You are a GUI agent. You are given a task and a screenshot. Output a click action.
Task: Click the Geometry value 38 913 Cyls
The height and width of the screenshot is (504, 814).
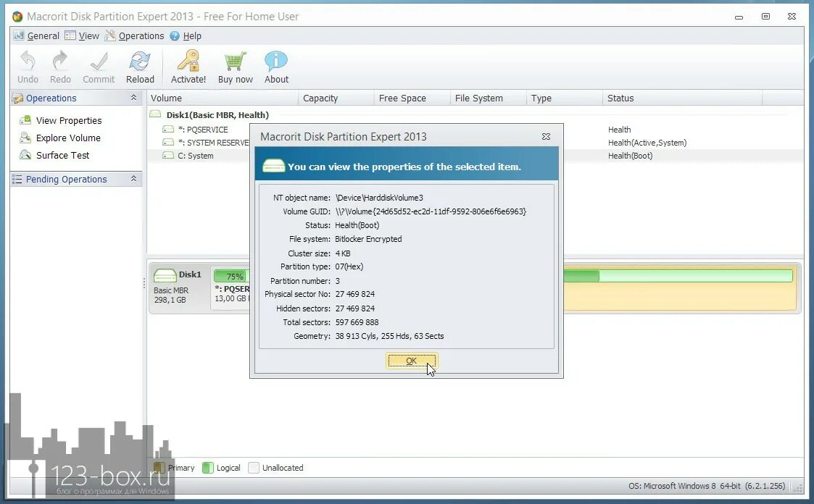(389, 336)
